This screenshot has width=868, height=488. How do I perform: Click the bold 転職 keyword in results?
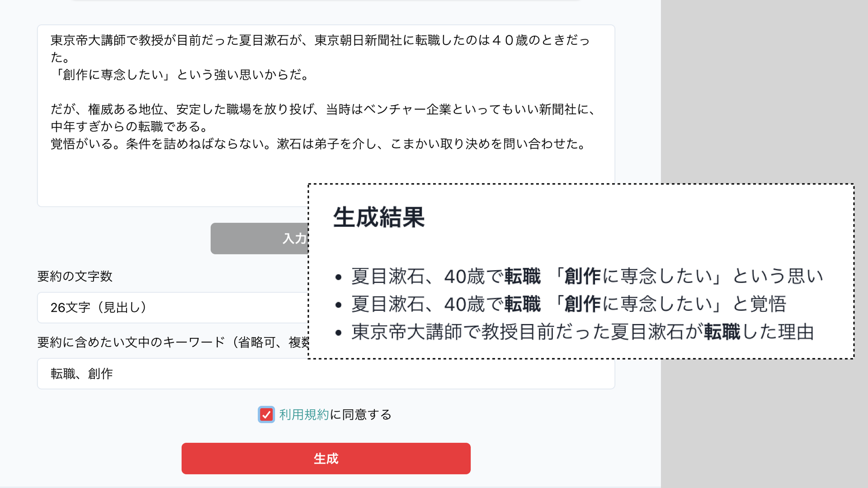(523, 276)
